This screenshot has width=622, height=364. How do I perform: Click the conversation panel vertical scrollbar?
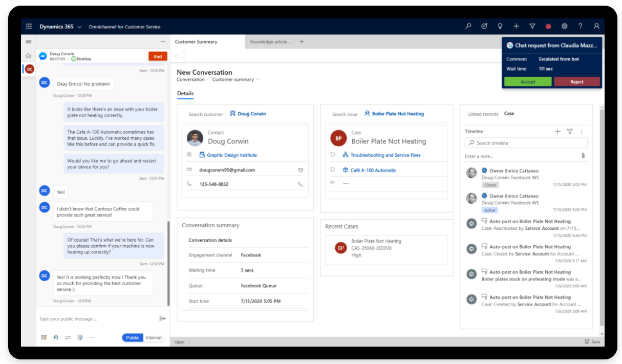click(167, 263)
